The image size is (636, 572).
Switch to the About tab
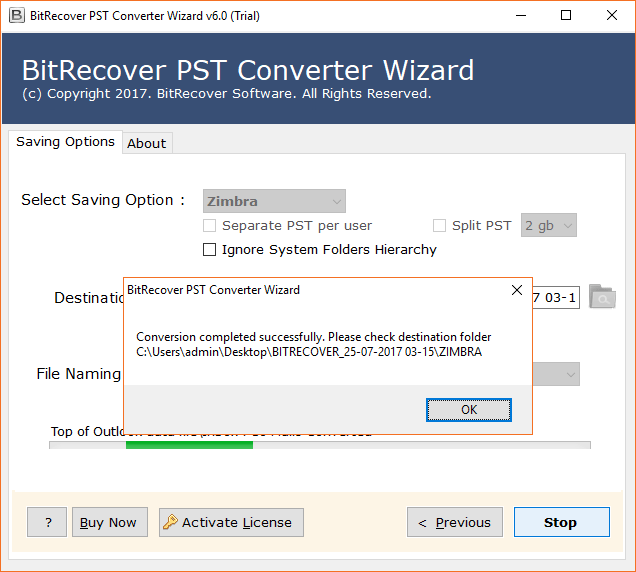[x=147, y=143]
